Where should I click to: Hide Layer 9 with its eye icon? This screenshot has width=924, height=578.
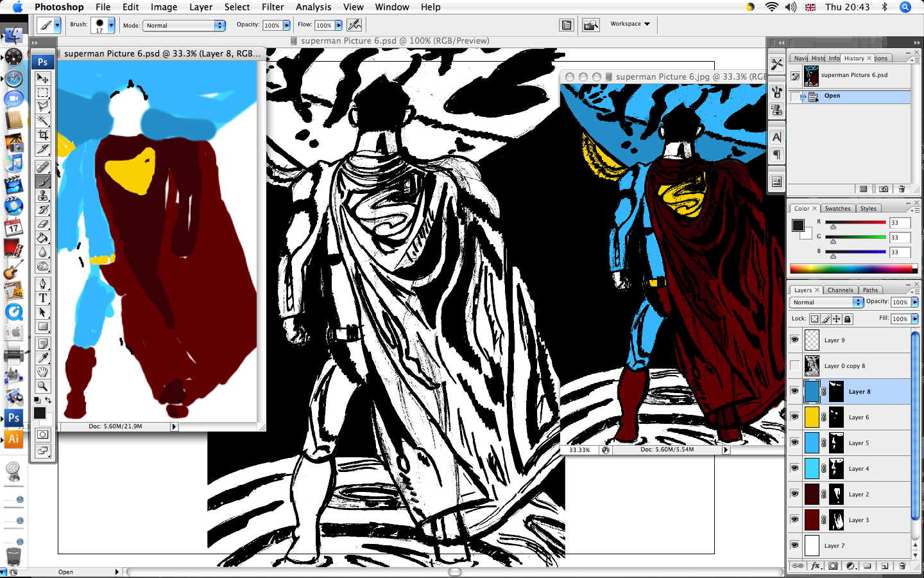pyautogui.click(x=794, y=340)
